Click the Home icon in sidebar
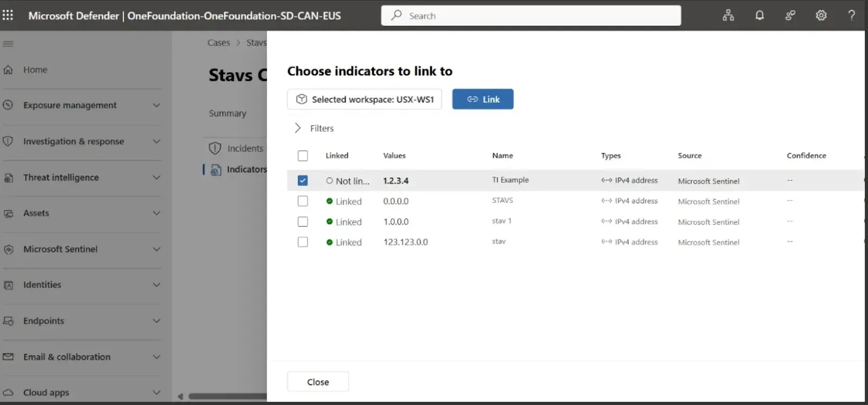 pyautogui.click(x=8, y=69)
